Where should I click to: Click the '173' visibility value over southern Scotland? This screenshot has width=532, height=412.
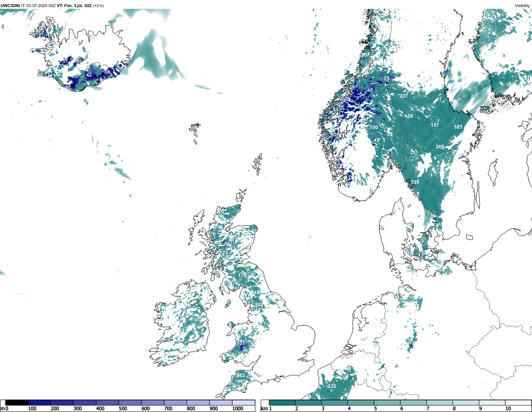coord(242,276)
